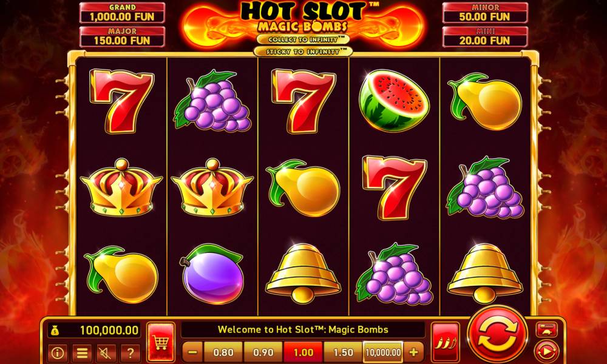607x364 pixels.
Task: Open the hamburger menu icon
Action: tap(82, 353)
